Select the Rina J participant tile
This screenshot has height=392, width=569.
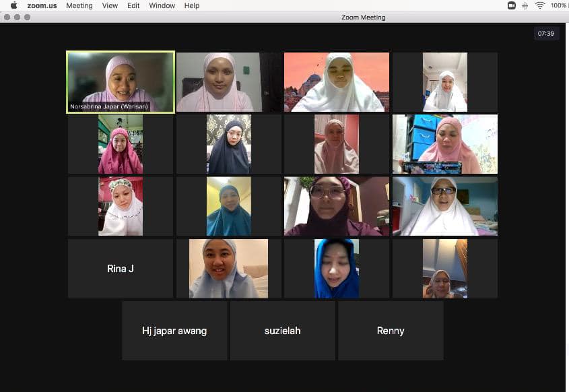pos(121,269)
